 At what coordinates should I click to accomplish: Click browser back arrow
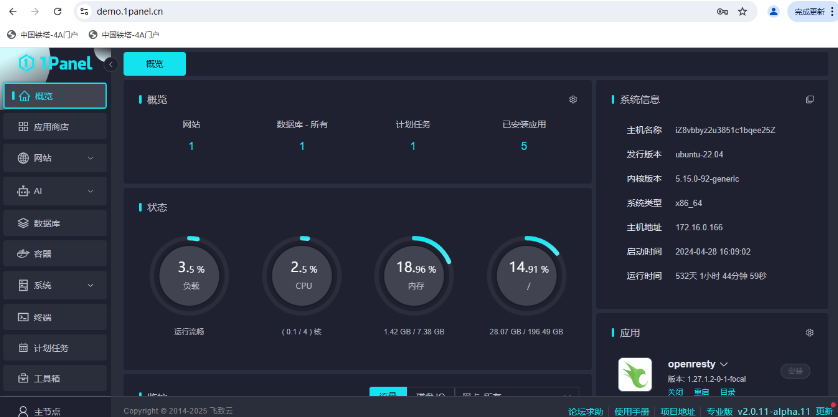pos(13,12)
